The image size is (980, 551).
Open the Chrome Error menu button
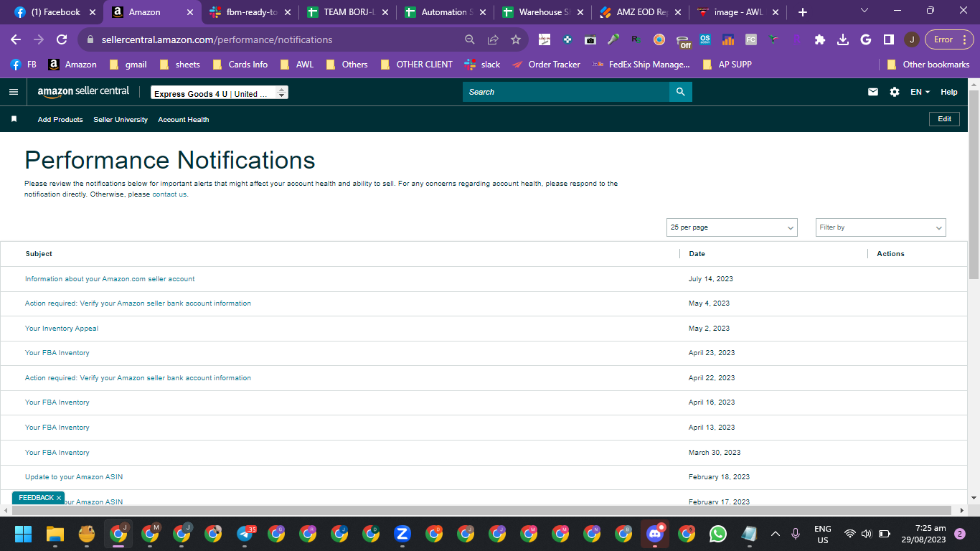coord(948,39)
